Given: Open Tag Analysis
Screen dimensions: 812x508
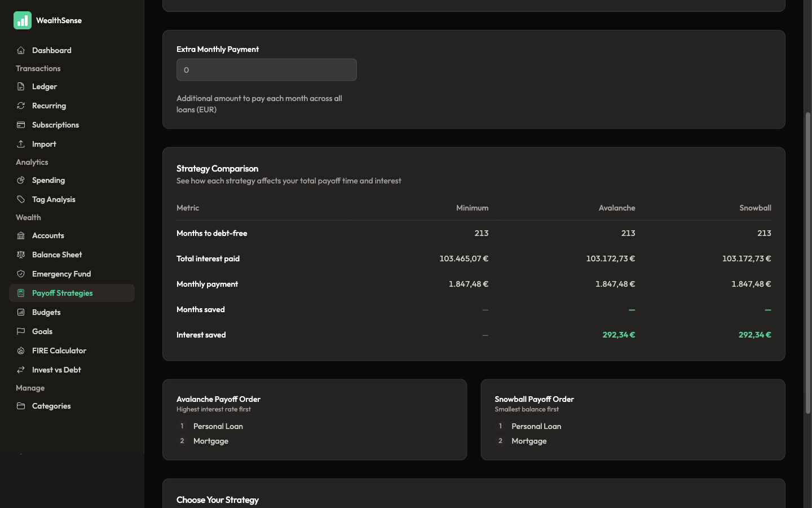Looking at the screenshot, I should click(x=72, y=199).
